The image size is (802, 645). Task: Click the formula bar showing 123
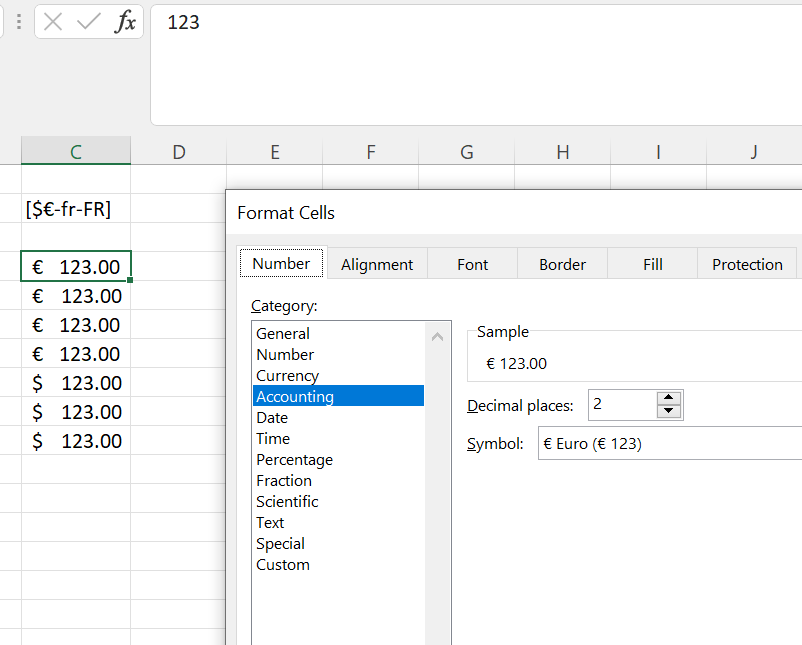tap(476, 65)
